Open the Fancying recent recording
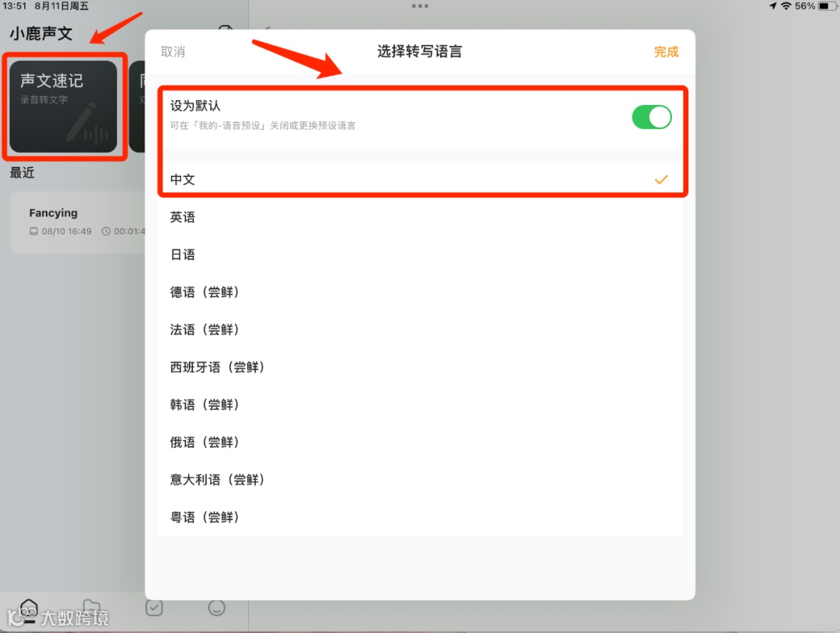Viewport: 840px width, 633px height. [x=78, y=222]
